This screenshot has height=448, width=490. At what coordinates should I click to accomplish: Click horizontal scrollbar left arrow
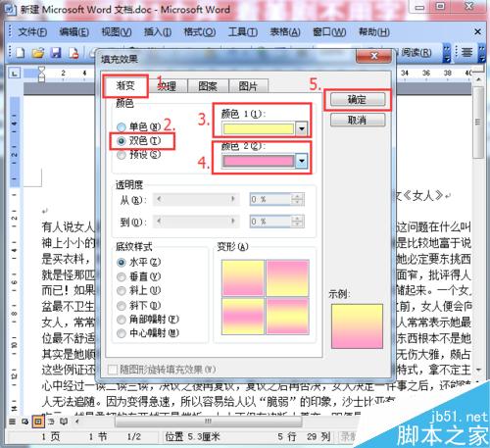(x=77, y=422)
